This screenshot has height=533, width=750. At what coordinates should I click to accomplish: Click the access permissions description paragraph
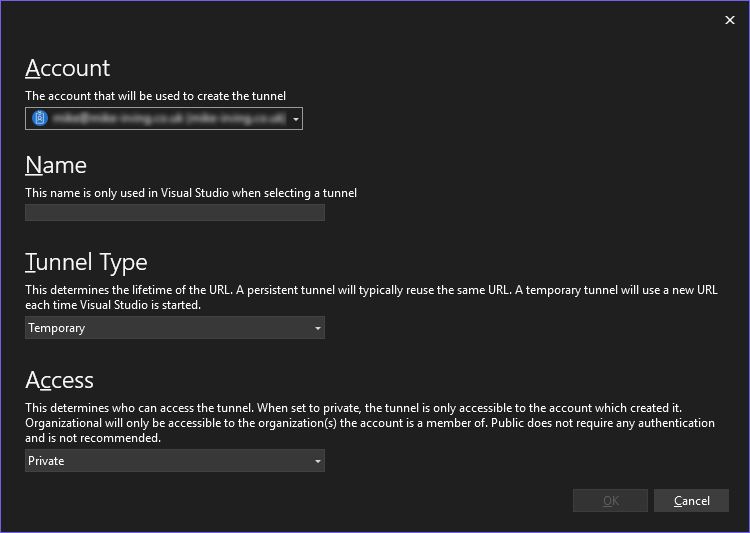[370, 423]
